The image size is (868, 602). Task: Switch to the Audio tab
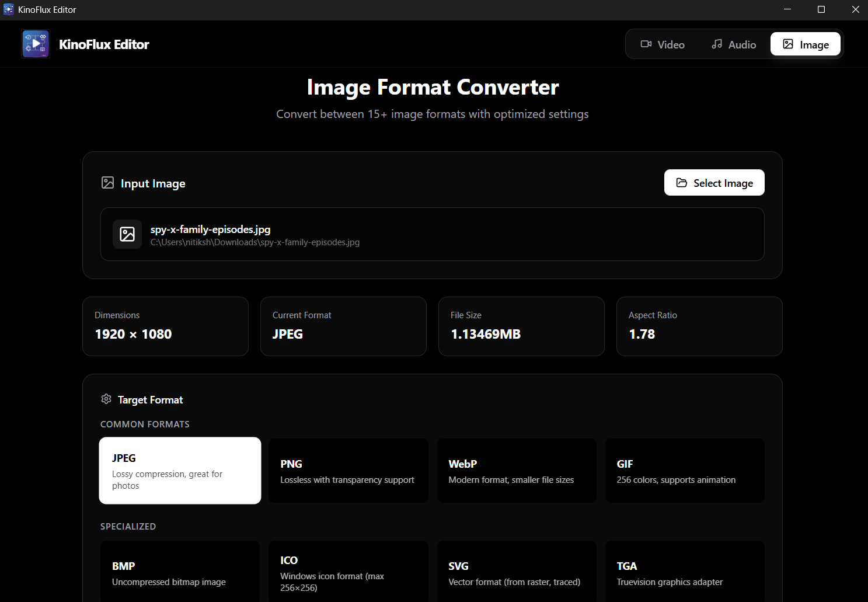click(x=734, y=44)
